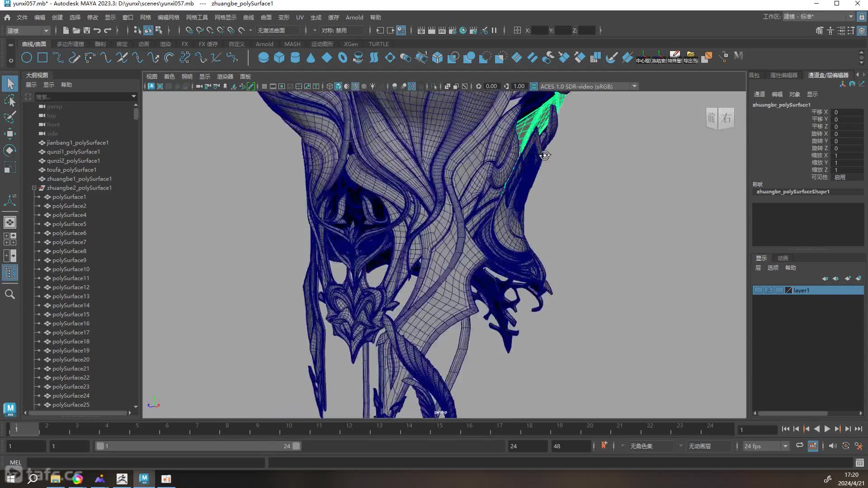Toggle viewport color management ACES button
Screen dimensions: 868x488
533,86
